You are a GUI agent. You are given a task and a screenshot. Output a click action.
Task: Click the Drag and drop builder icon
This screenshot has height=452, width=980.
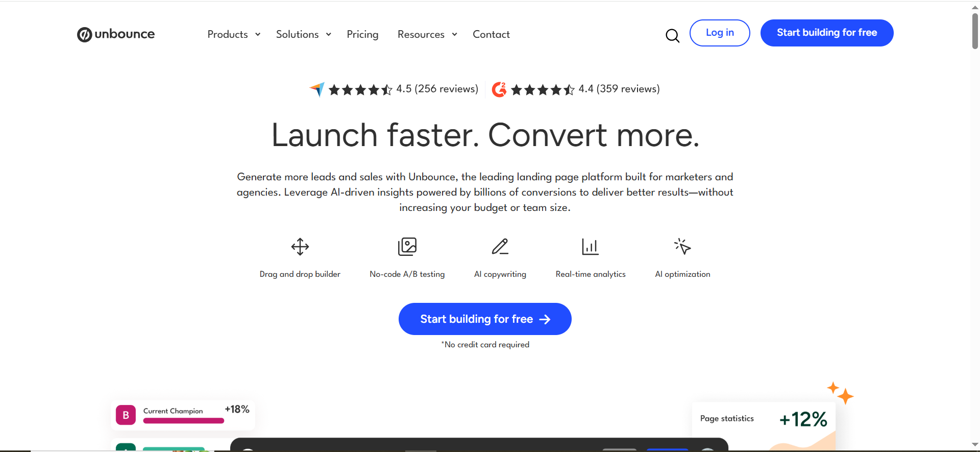(x=300, y=247)
